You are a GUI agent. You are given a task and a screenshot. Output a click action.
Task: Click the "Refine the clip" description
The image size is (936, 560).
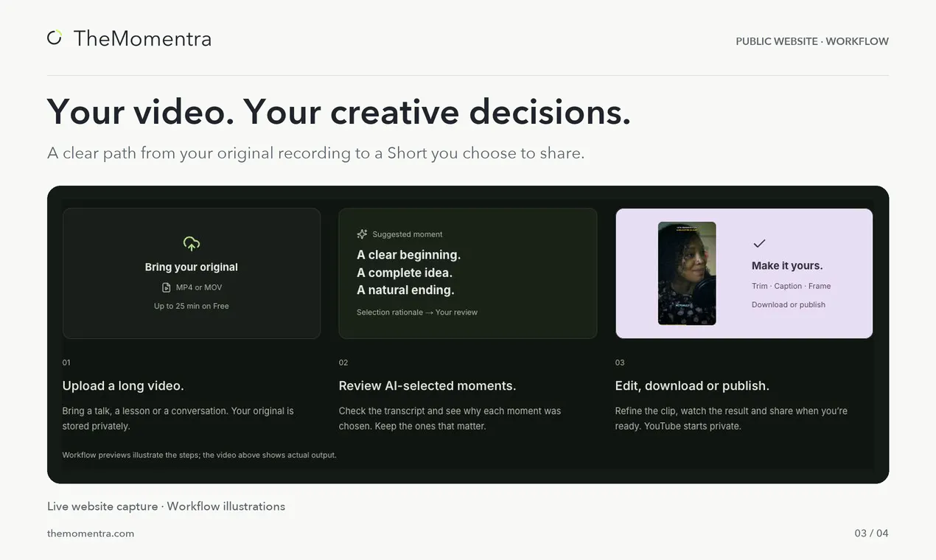(x=731, y=419)
